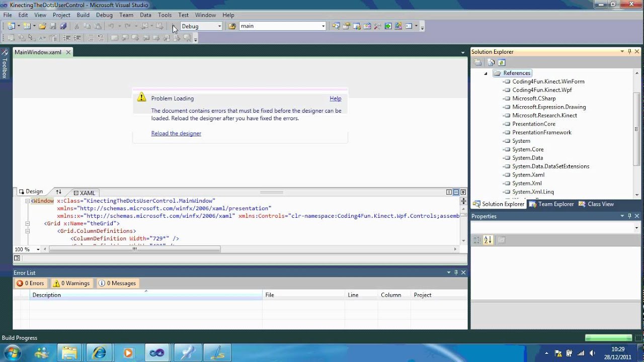Click Show All Files icon in Solution Explorer
The width and height of the screenshot is (644, 362).
(491, 63)
